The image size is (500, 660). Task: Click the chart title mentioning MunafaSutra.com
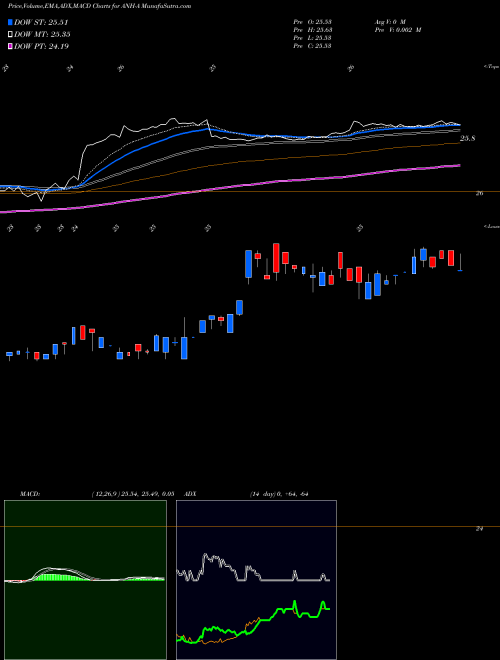(x=100, y=6)
